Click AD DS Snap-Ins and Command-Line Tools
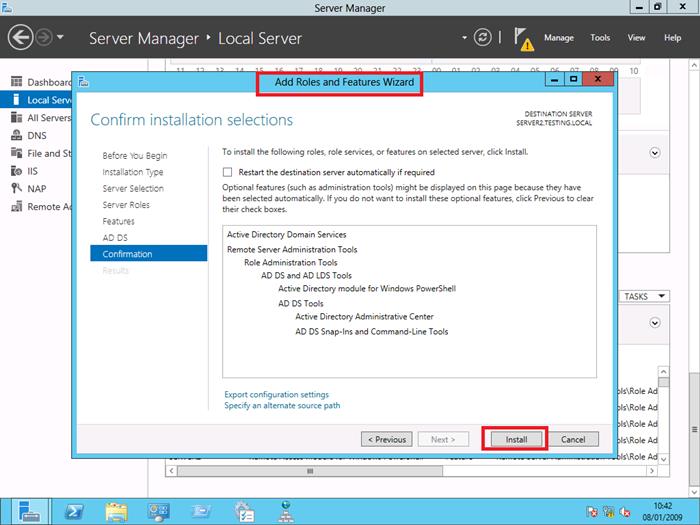The width and height of the screenshot is (700, 525). 371,332
